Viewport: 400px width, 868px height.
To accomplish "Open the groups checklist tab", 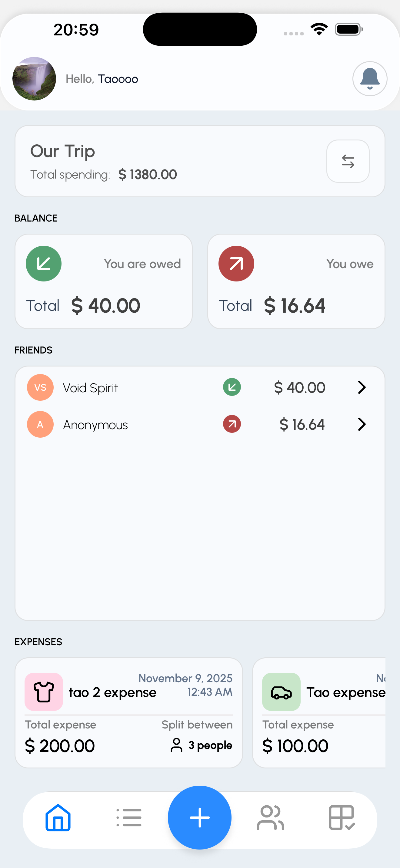I will [x=341, y=817].
